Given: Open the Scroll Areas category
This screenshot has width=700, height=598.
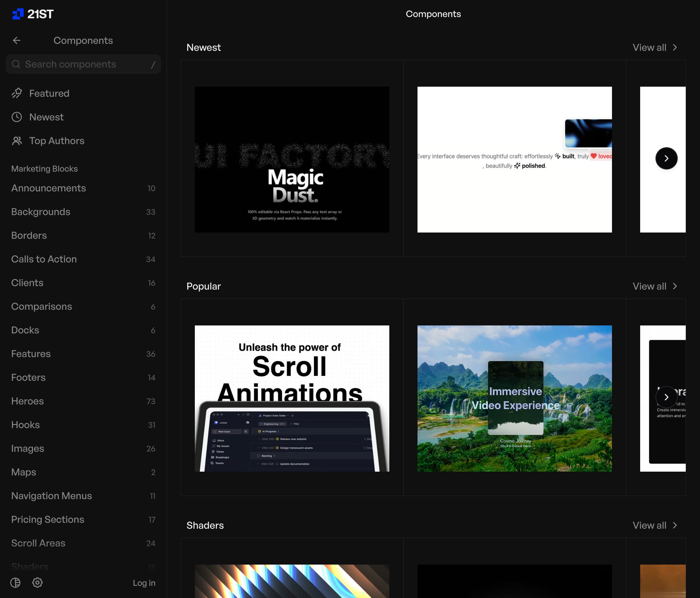Looking at the screenshot, I should 83,543.
